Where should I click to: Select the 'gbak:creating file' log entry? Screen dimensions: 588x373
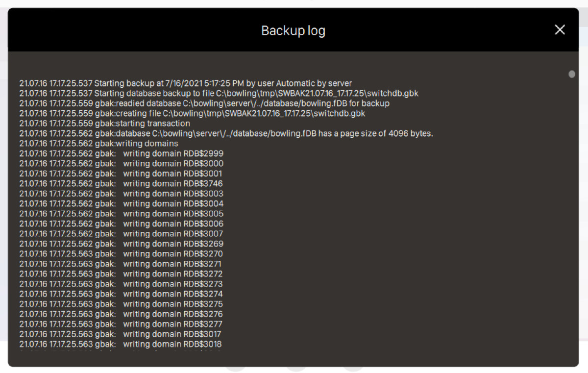click(x=192, y=113)
